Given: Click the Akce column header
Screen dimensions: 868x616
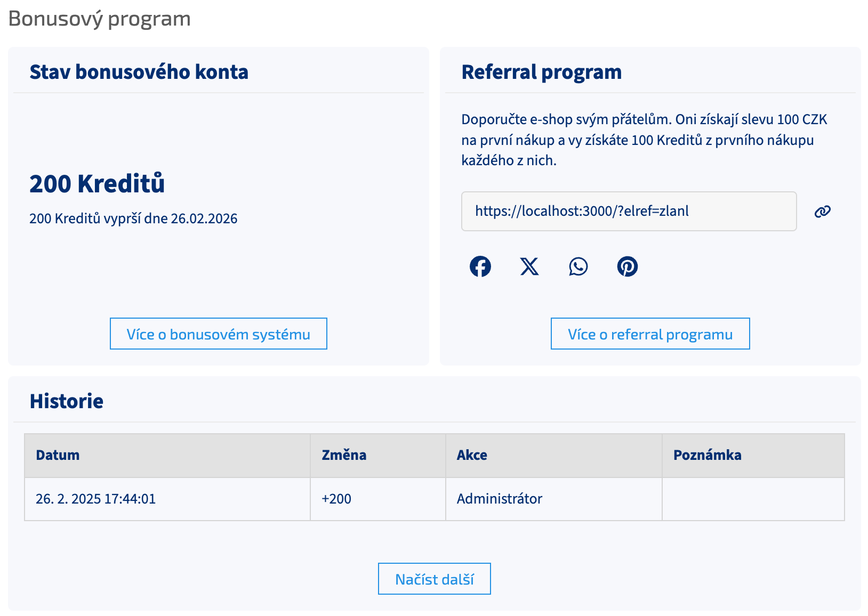Looking at the screenshot, I should point(472,455).
